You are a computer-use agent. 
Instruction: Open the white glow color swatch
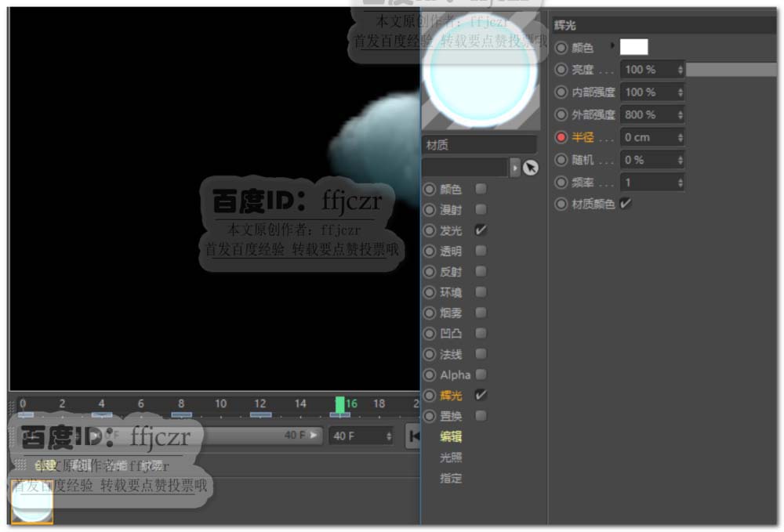point(633,47)
